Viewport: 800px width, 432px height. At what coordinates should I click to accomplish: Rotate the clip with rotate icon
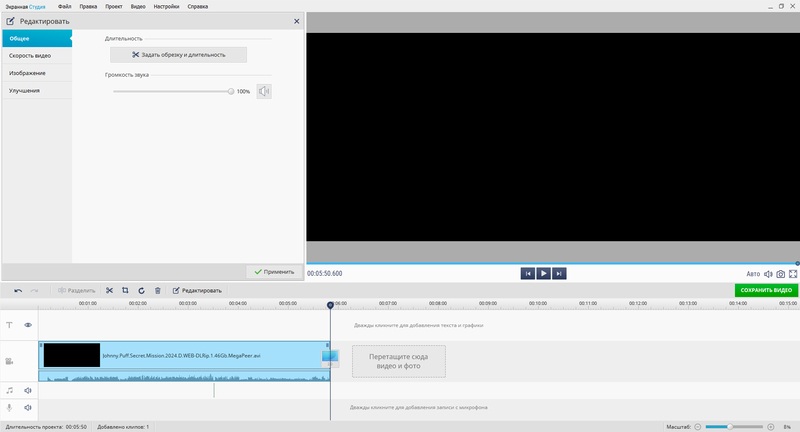[141, 290]
